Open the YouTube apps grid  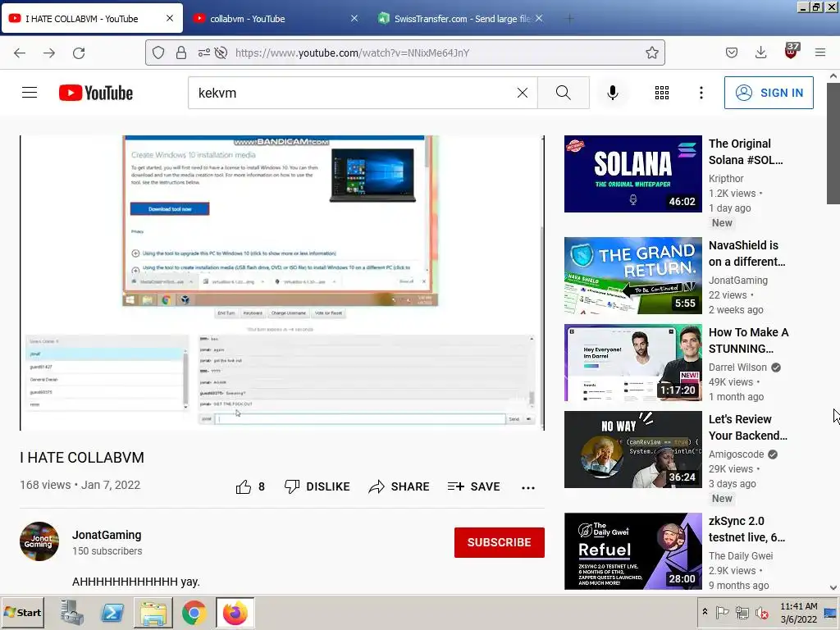pos(662,93)
